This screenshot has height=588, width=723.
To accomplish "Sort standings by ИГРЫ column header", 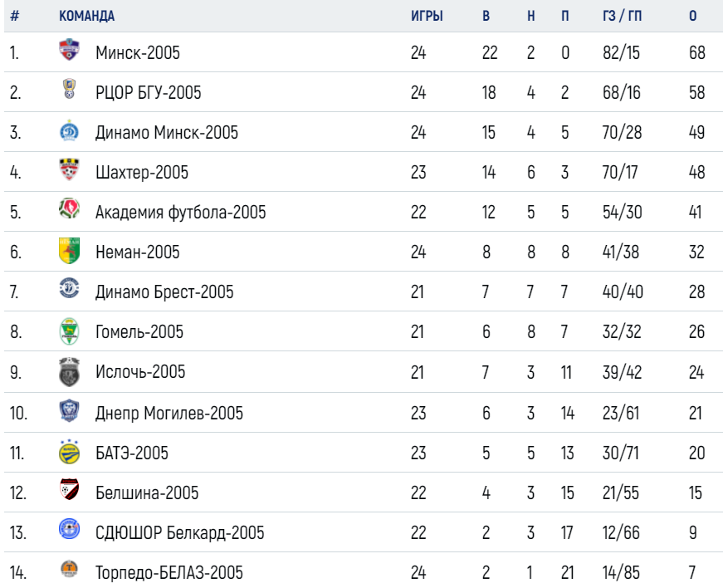I will click(427, 16).
